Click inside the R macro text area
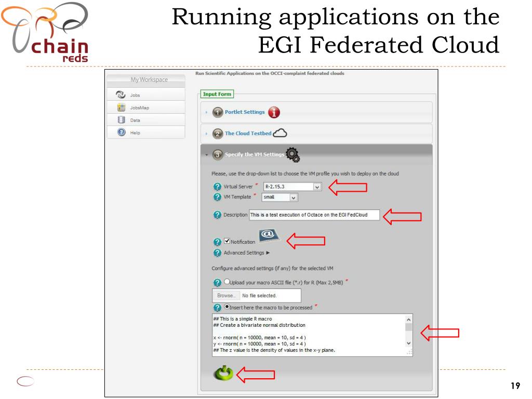Screen dimensions: 532x399 click(309, 335)
